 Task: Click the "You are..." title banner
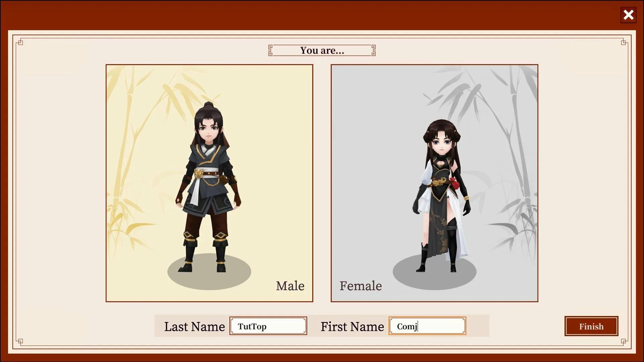tap(322, 50)
